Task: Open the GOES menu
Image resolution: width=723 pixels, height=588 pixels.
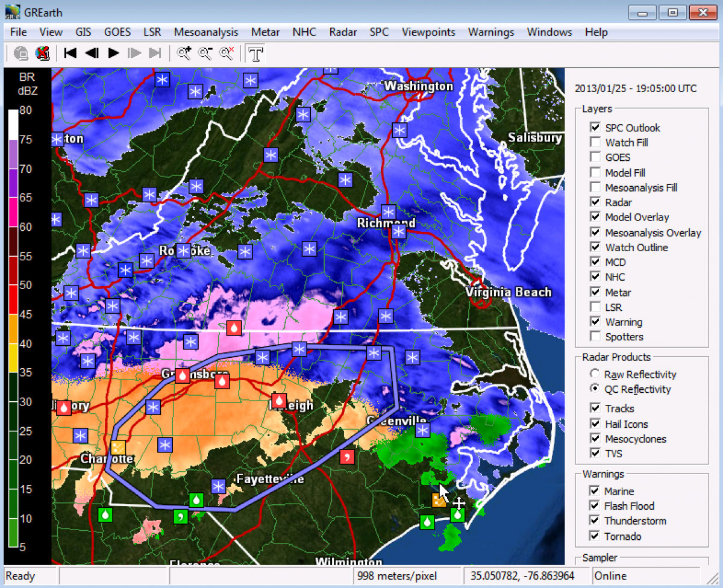Action: tap(117, 32)
